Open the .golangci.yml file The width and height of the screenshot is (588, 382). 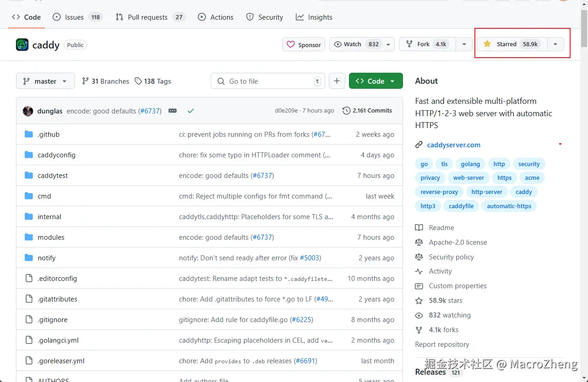point(58,340)
